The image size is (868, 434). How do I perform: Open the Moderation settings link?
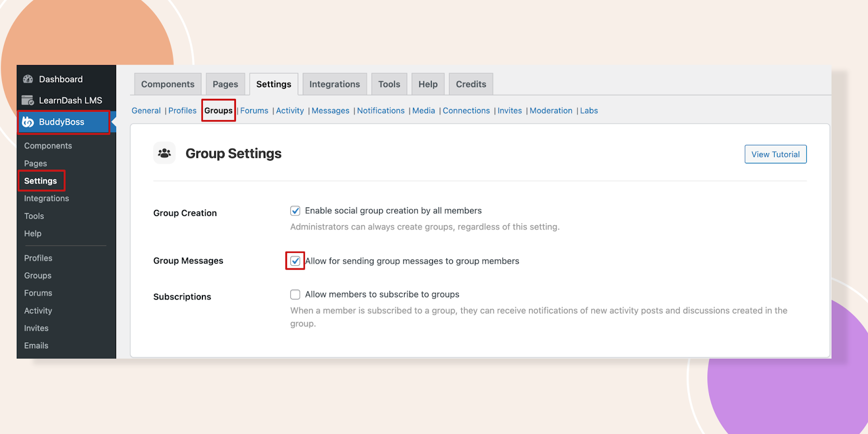point(551,111)
